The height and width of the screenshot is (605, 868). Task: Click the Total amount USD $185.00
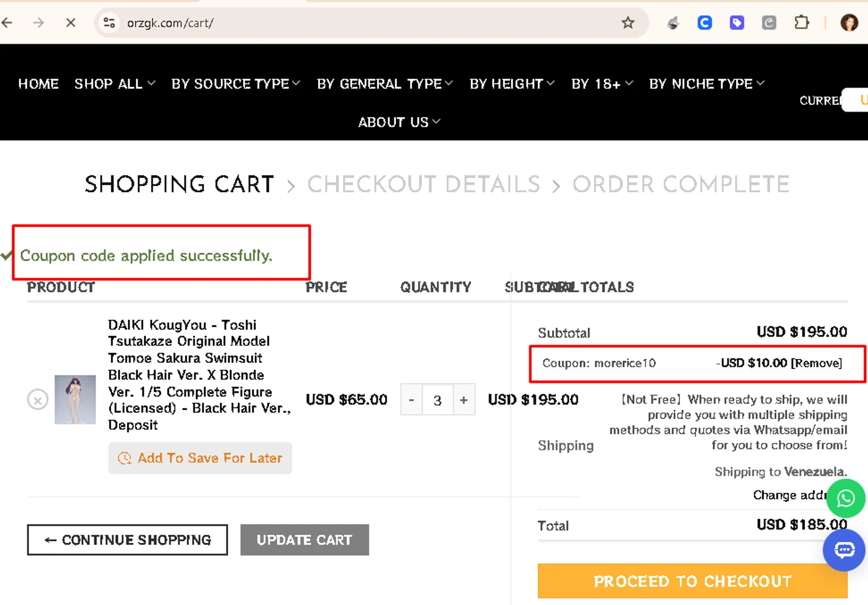coord(801,525)
